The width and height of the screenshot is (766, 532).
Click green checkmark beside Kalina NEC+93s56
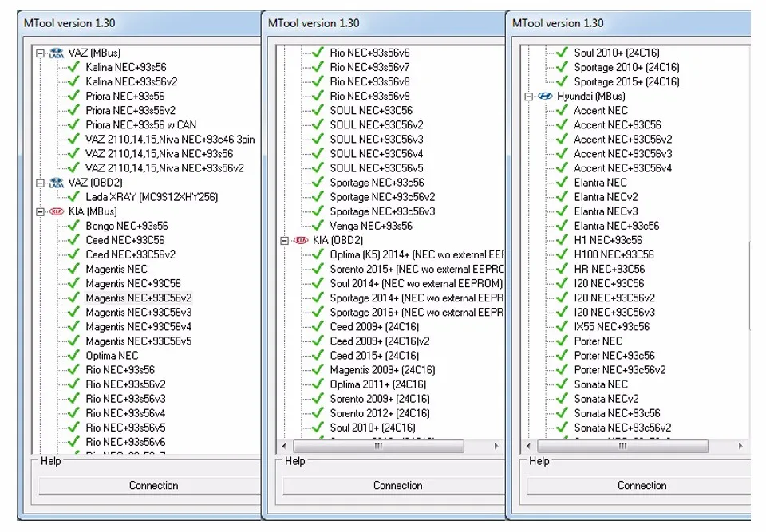click(73, 67)
